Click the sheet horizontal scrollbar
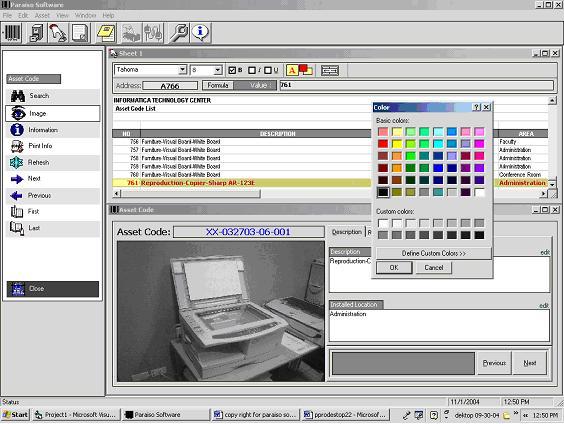Image resolution: width=564 pixels, height=424 pixels. (191, 194)
